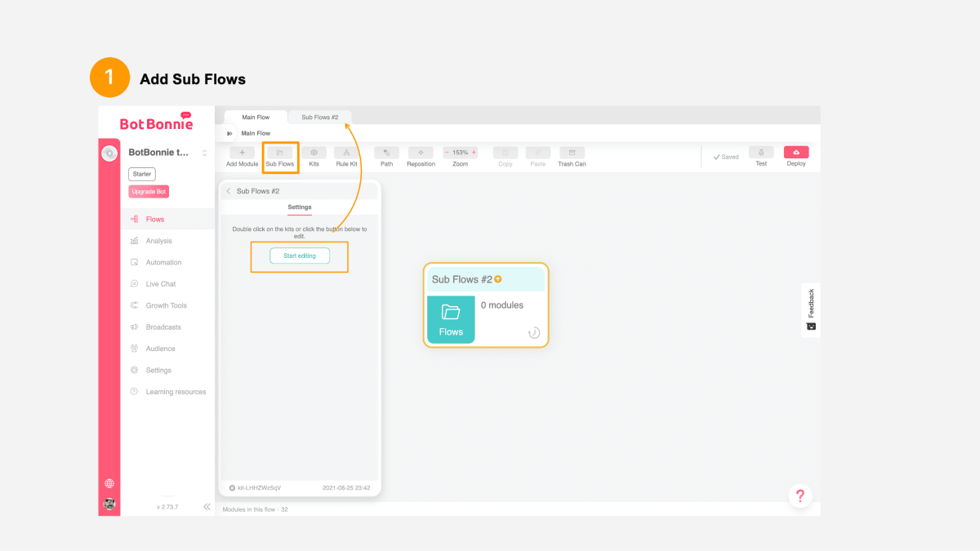Viewport: 980px width, 551px height.
Task: Open the help question mark button
Action: [800, 495]
